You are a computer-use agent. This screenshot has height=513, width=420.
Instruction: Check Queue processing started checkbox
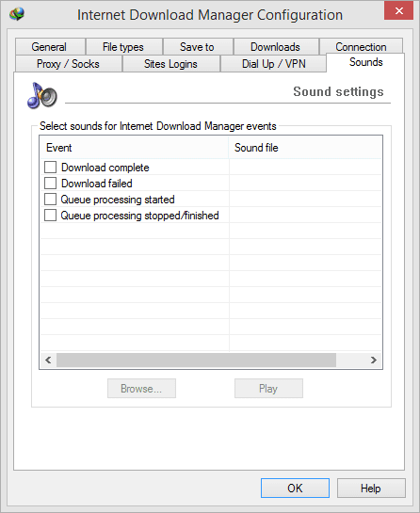coord(50,200)
